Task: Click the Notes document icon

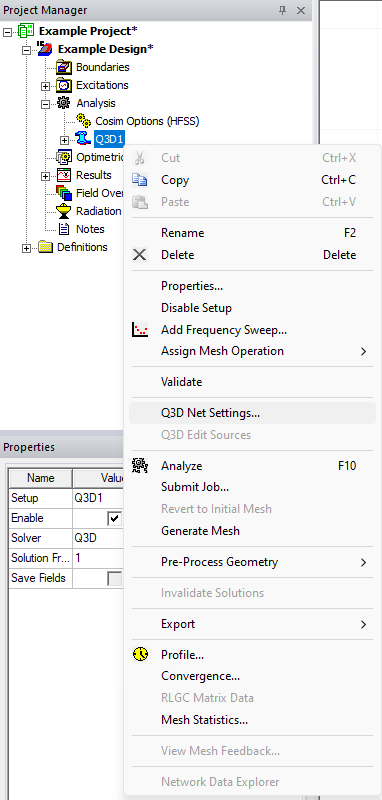Action: [64, 229]
